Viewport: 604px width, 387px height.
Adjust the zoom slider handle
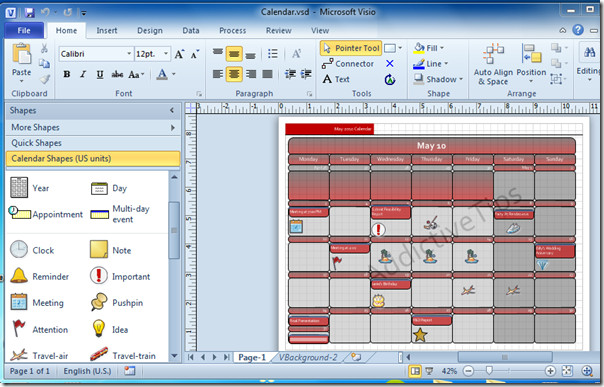tap(489, 371)
